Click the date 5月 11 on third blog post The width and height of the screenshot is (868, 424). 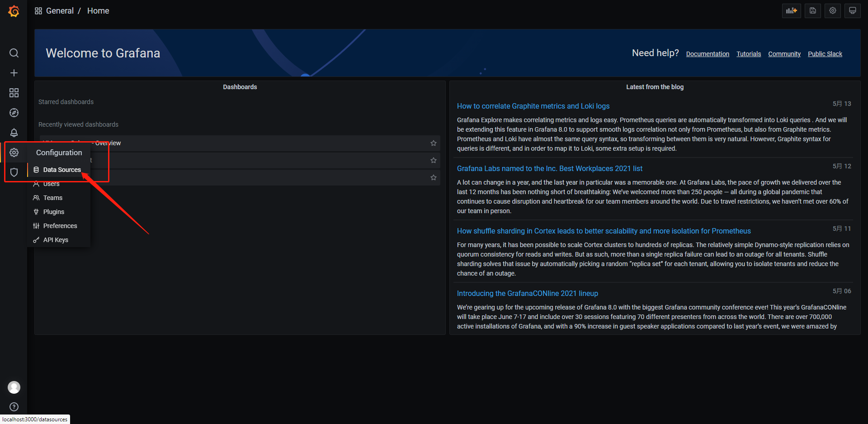842,229
